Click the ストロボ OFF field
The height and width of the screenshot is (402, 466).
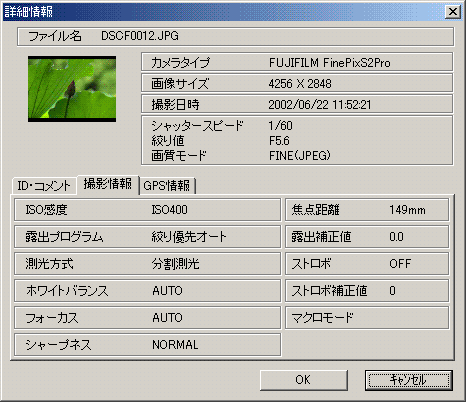pyautogui.click(x=367, y=264)
